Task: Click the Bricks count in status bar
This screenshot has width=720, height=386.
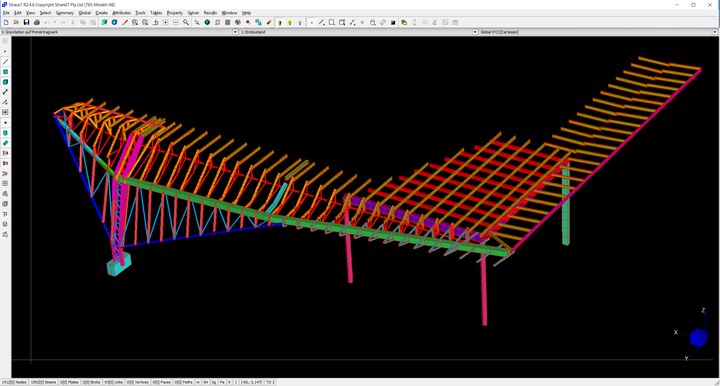Action: [x=92, y=382]
